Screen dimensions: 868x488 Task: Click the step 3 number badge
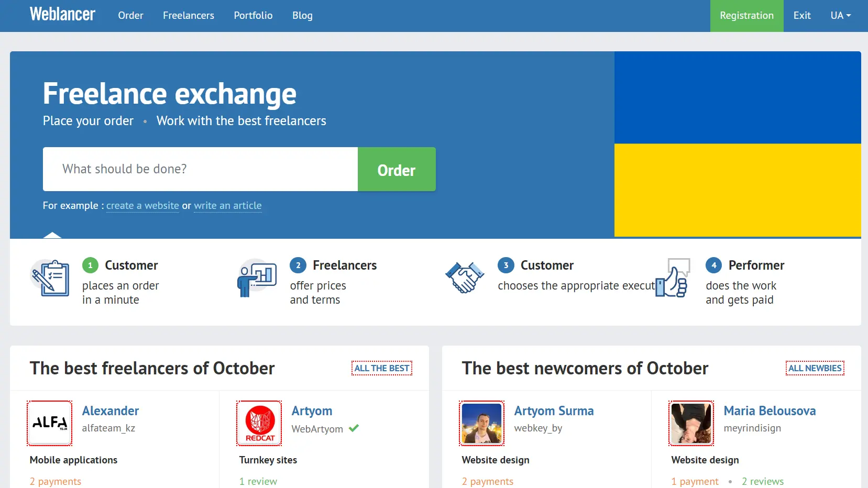506,265
